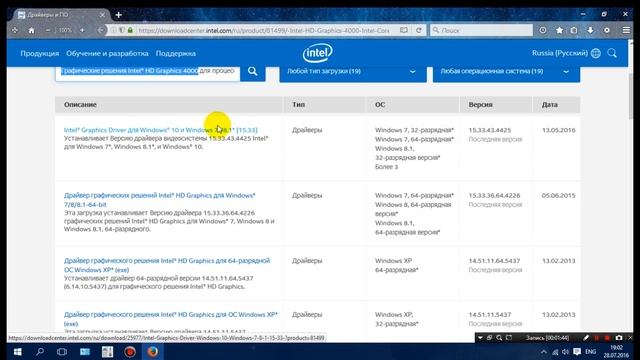Show hidden system tray icons
Screen dimensions: 640x360
coord(544,352)
